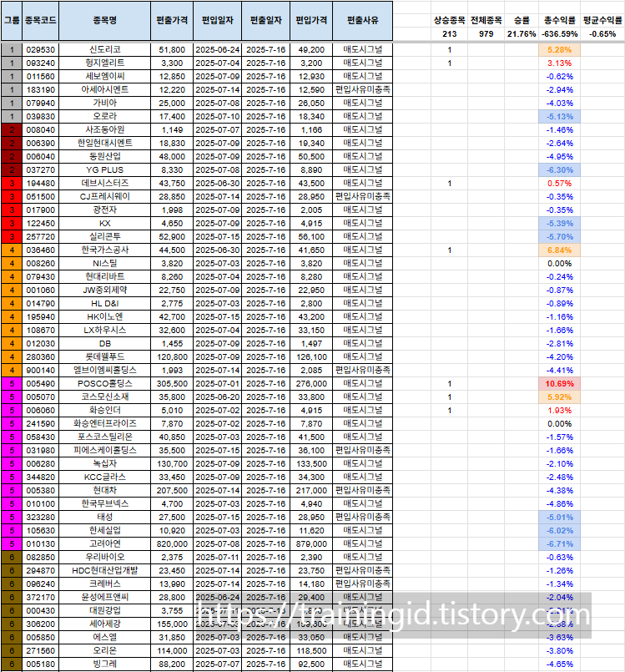Click the value 979 under 전체종목
Screen dimensions: 625x672
coord(486,34)
